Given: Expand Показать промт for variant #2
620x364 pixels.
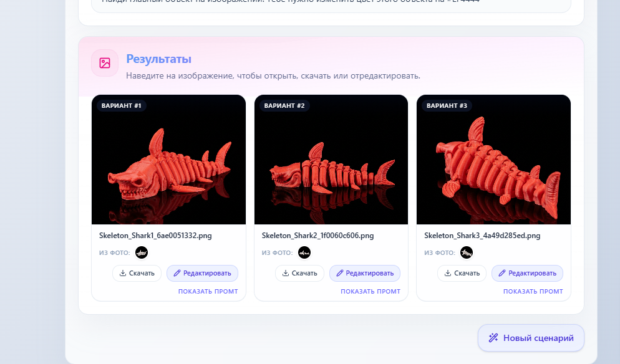Looking at the screenshot, I should point(371,291).
